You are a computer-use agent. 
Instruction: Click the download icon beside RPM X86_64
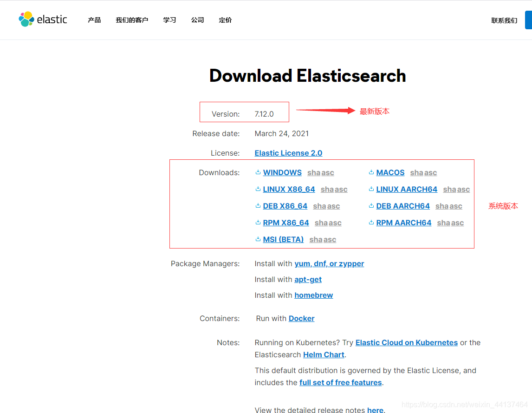click(x=258, y=222)
